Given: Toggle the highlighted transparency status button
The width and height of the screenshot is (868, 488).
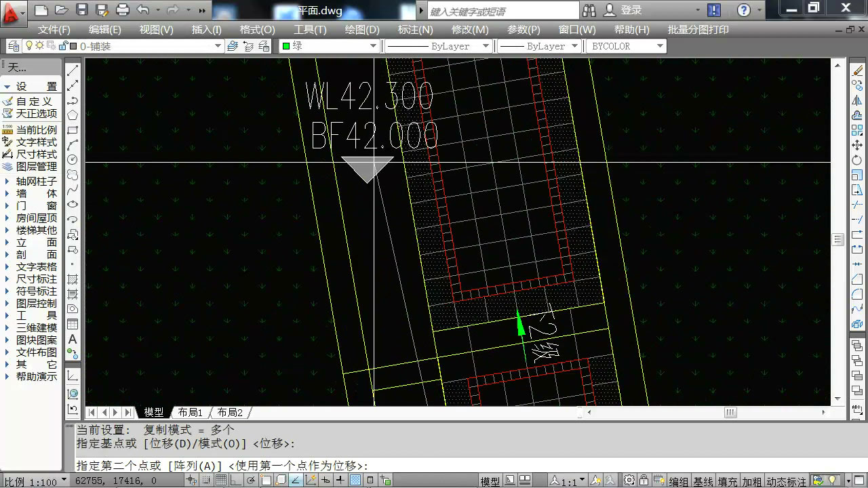Looking at the screenshot, I should pos(355,481).
